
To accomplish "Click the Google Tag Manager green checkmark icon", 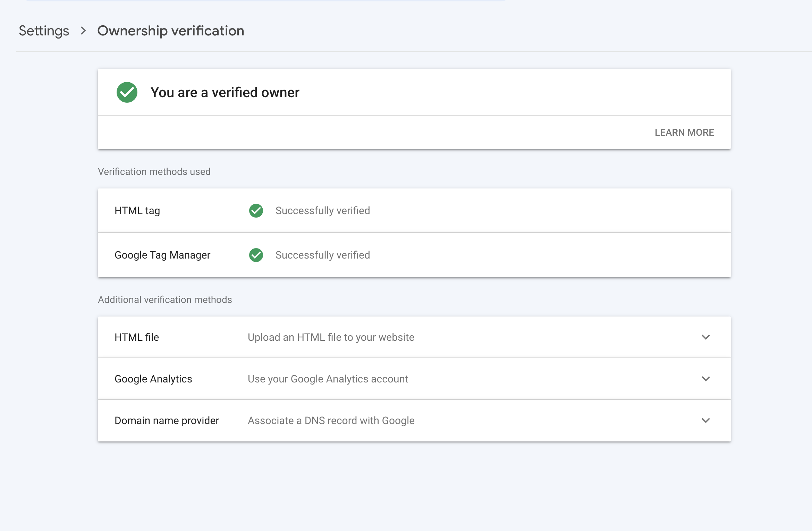I will point(256,255).
